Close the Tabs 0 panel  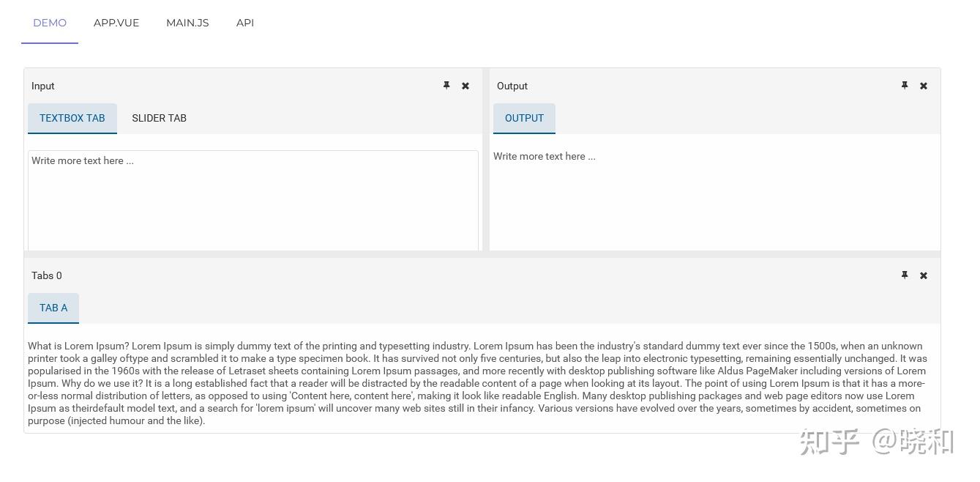(x=924, y=275)
